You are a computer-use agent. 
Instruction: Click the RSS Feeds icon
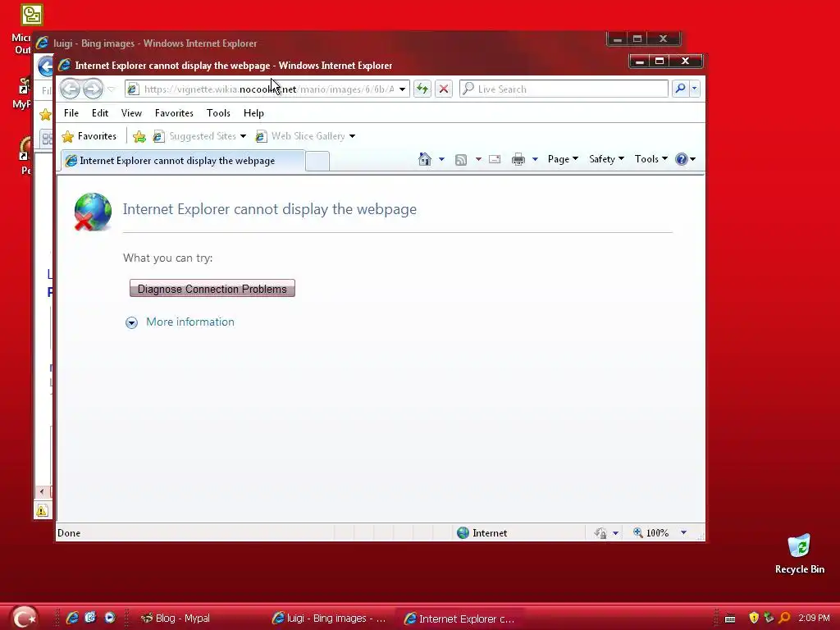click(461, 160)
